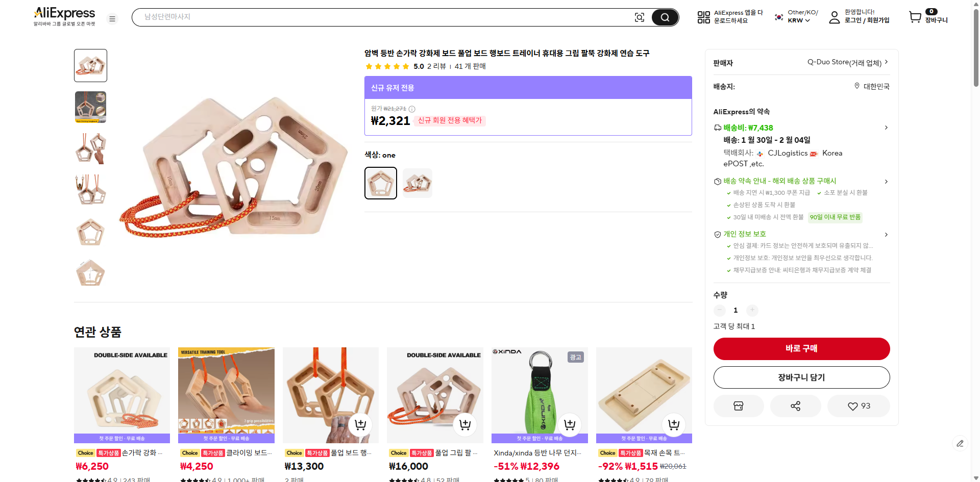The height and width of the screenshot is (482, 980).
Task: Open the hamburger menu next to the logo
Action: pyautogui.click(x=112, y=18)
